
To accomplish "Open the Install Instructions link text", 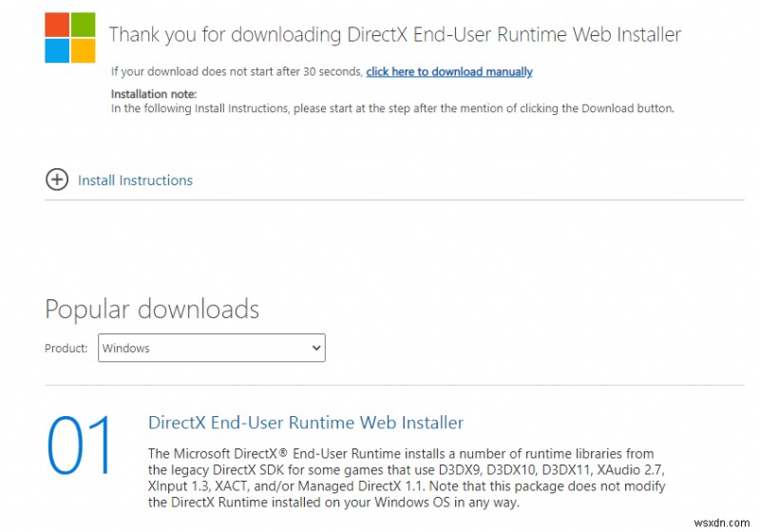I will point(135,180).
